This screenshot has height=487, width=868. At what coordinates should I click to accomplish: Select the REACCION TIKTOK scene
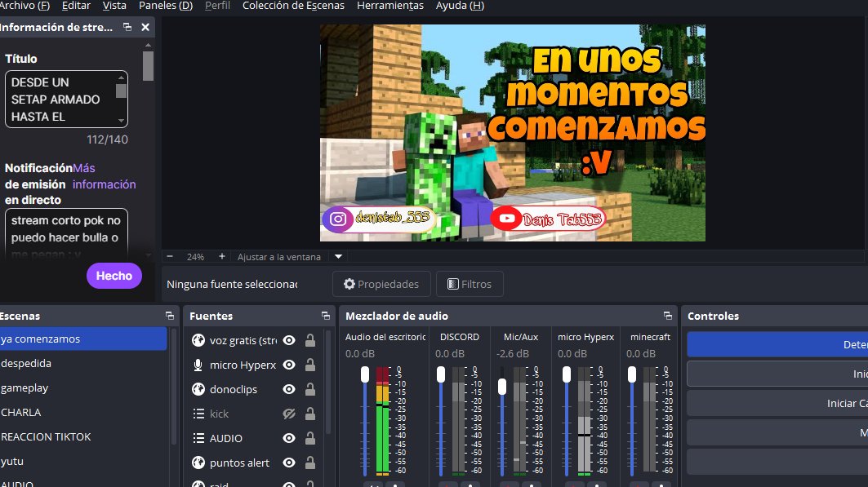click(83, 436)
